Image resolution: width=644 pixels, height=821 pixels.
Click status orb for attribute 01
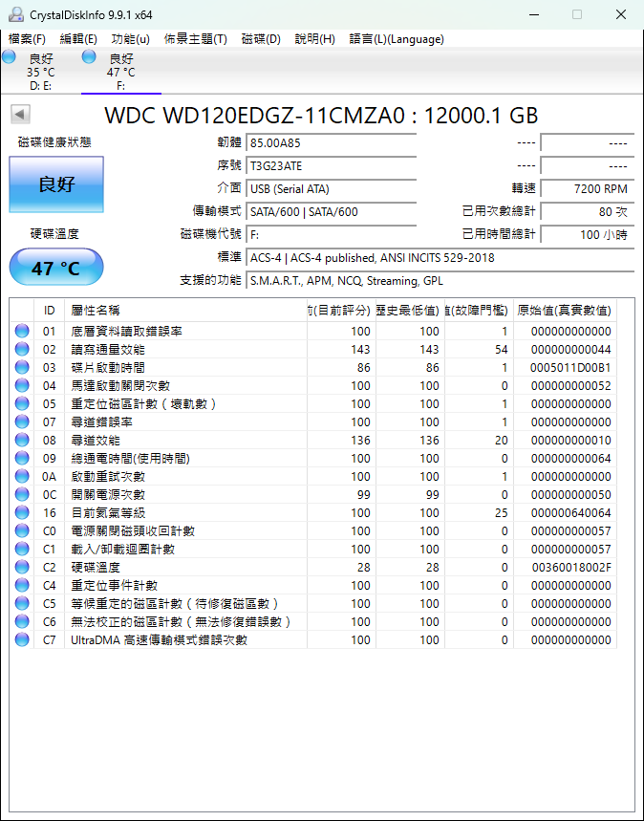22,331
